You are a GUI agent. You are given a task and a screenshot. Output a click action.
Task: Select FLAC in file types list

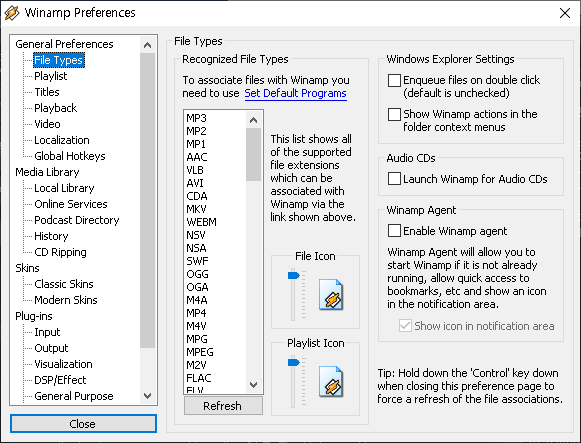click(199, 378)
